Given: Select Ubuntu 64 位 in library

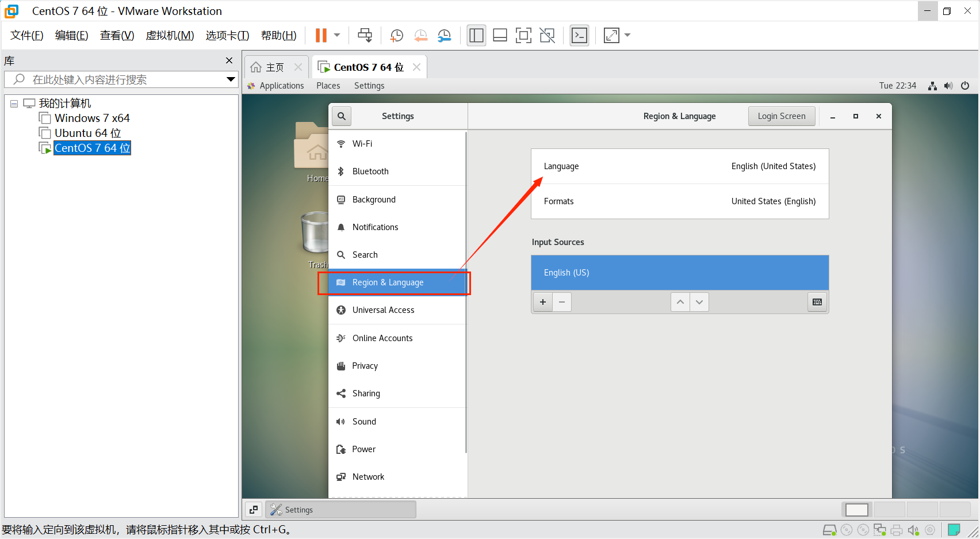Looking at the screenshot, I should (87, 133).
